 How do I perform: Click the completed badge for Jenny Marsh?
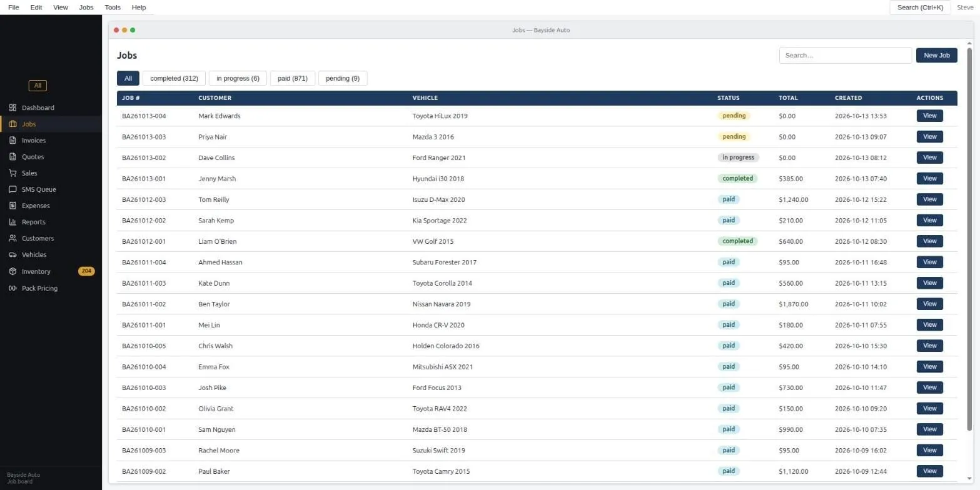[738, 178]
